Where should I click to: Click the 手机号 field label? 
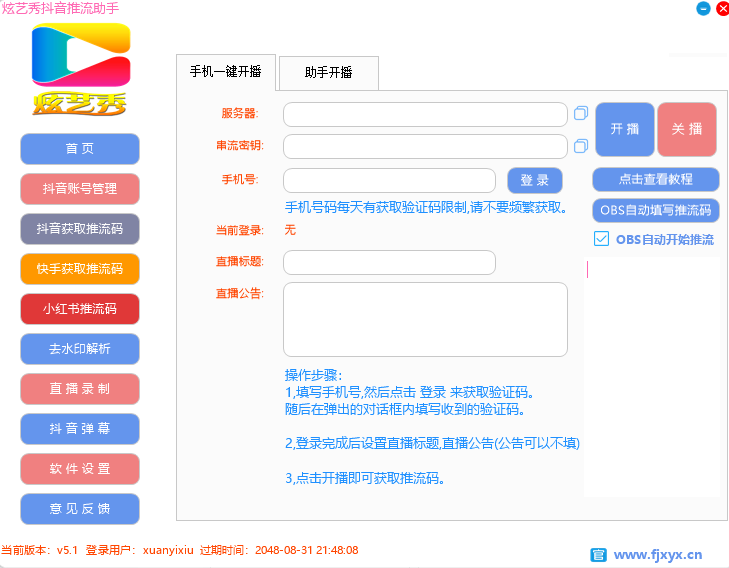point(240,179)
